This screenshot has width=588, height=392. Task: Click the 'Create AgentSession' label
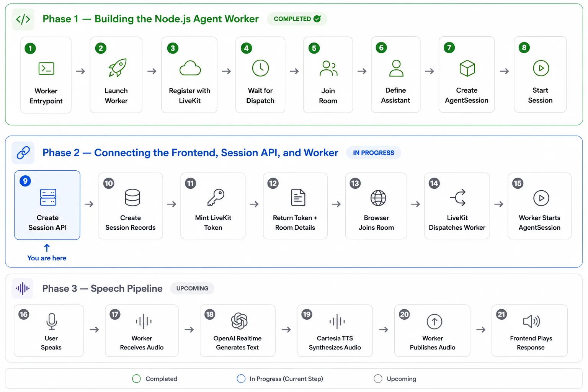tap(467, 95)
